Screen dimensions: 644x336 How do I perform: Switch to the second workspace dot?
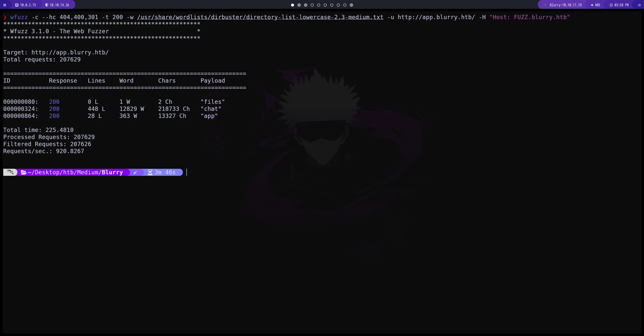coord(299,5)
